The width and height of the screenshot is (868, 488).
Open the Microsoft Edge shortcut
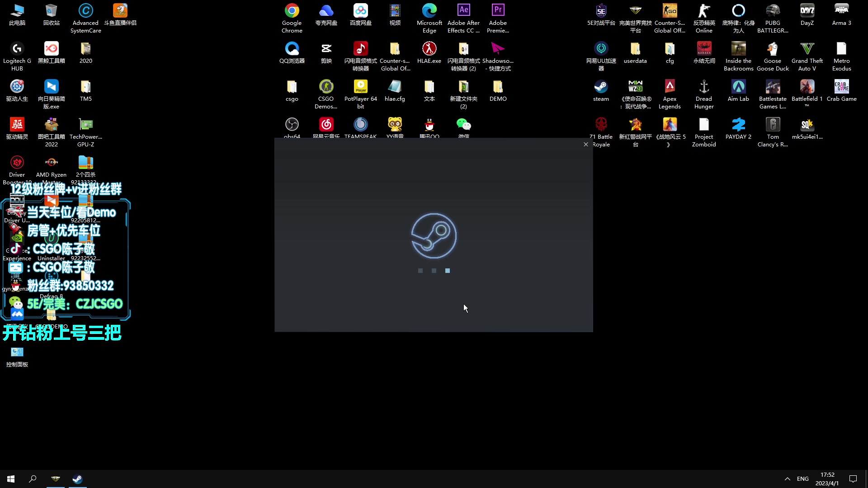point(429,11)
